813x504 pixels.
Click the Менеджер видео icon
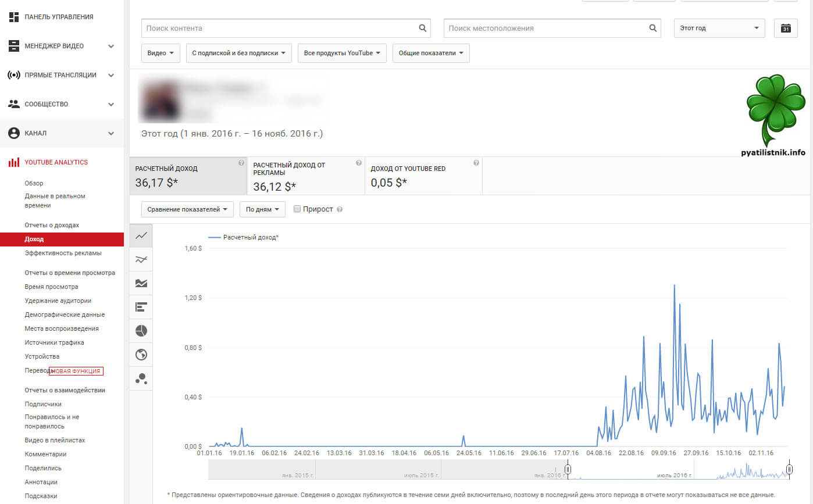click(14, 46)
